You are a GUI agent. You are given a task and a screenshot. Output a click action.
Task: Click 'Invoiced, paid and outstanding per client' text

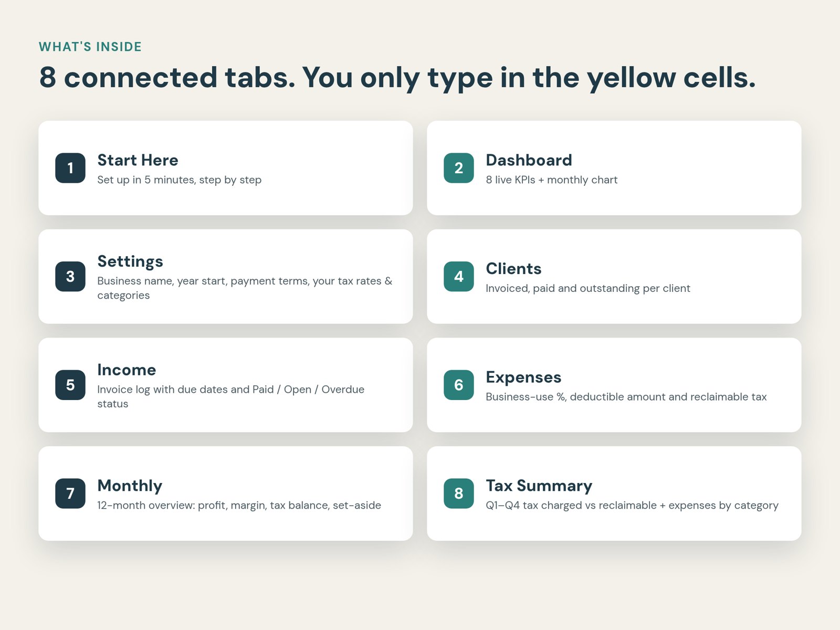pos(587,288)
